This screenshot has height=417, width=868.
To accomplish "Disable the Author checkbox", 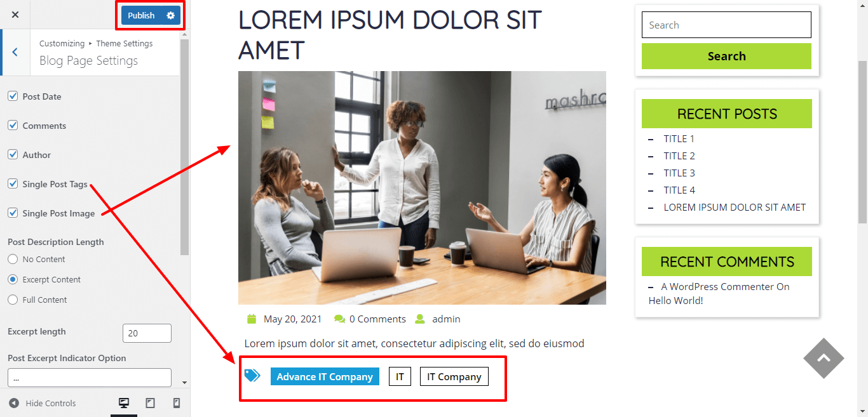I will click(13, 155).
